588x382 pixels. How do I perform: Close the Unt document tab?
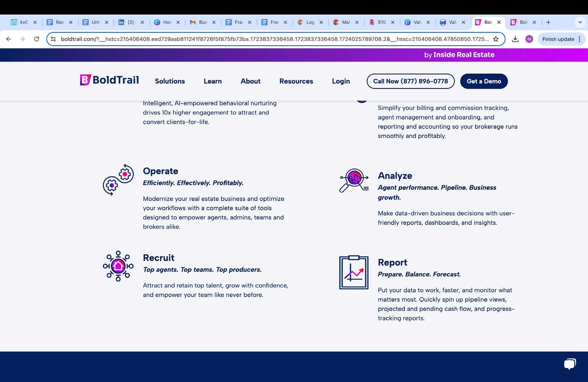pyautogui.click(x=107, y=22)
